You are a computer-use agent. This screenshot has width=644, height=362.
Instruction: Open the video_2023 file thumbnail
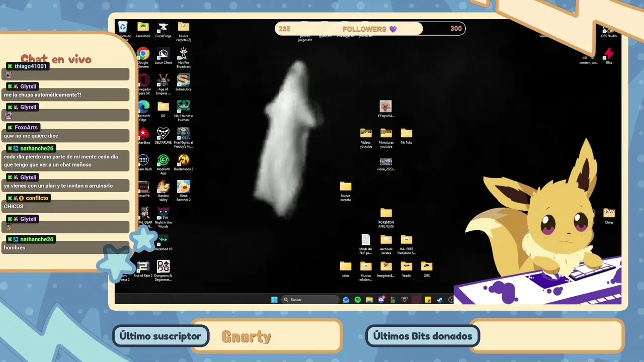386,164
